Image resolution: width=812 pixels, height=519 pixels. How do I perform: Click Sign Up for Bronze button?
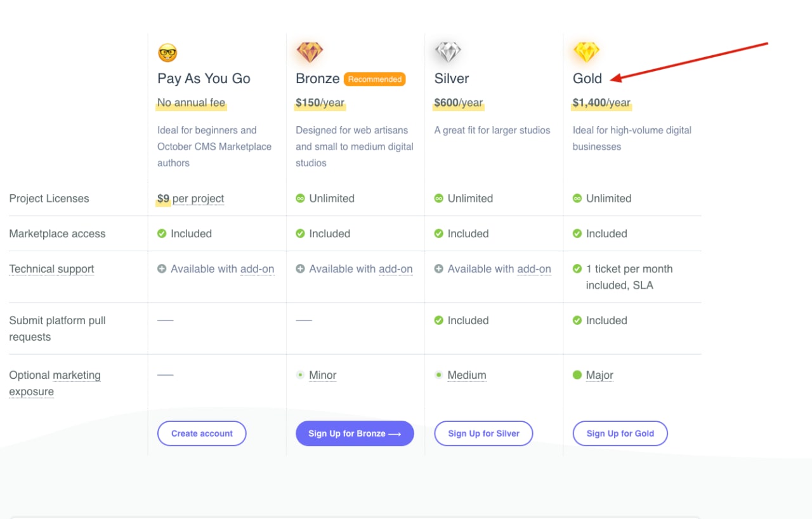(355, 433)
